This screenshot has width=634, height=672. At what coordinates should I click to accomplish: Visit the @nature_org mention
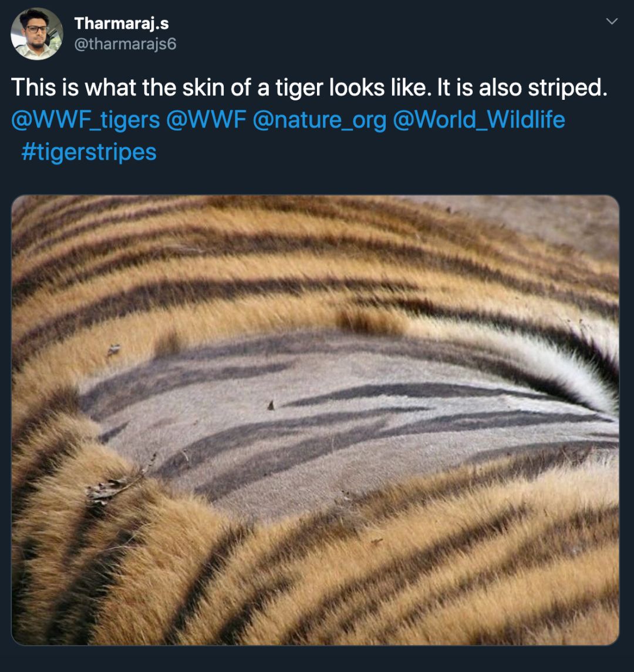[x=319, y=120]
